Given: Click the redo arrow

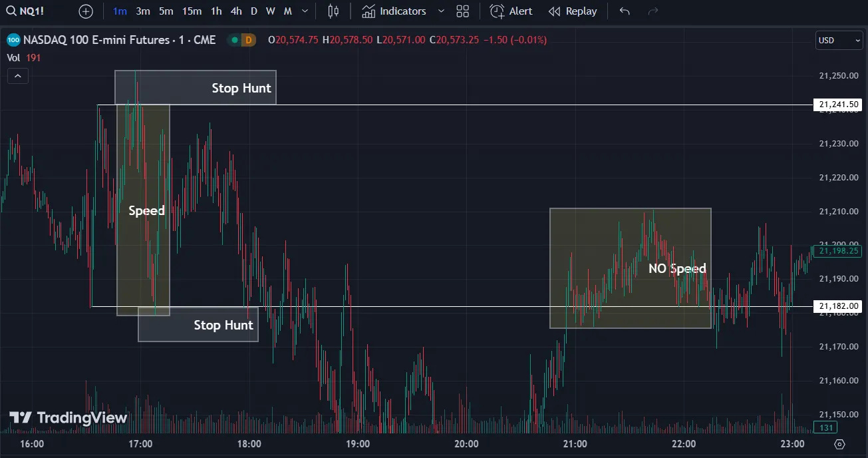Looking at the screenshot, I should [x=652, y=11].
